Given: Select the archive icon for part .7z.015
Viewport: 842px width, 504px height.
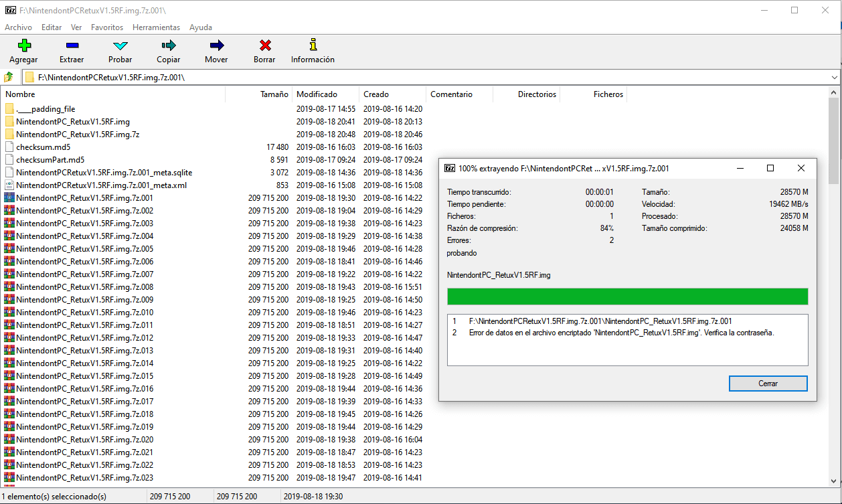Looking at the screenshot, I should point(9,375).
